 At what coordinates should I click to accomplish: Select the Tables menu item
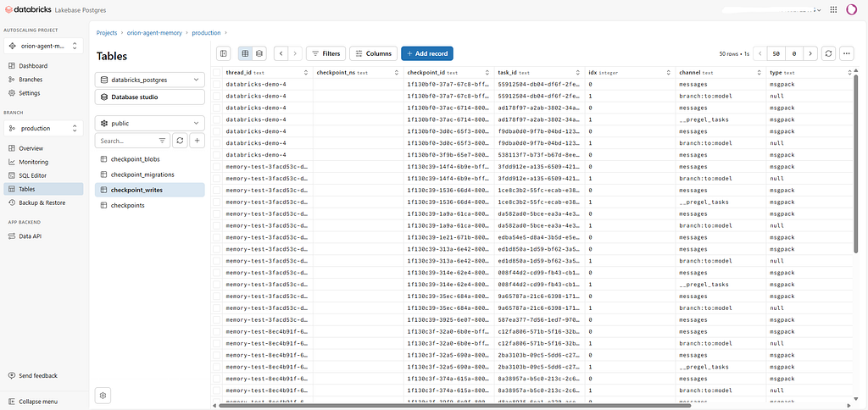pyautogui.click(x=43, y=189)
